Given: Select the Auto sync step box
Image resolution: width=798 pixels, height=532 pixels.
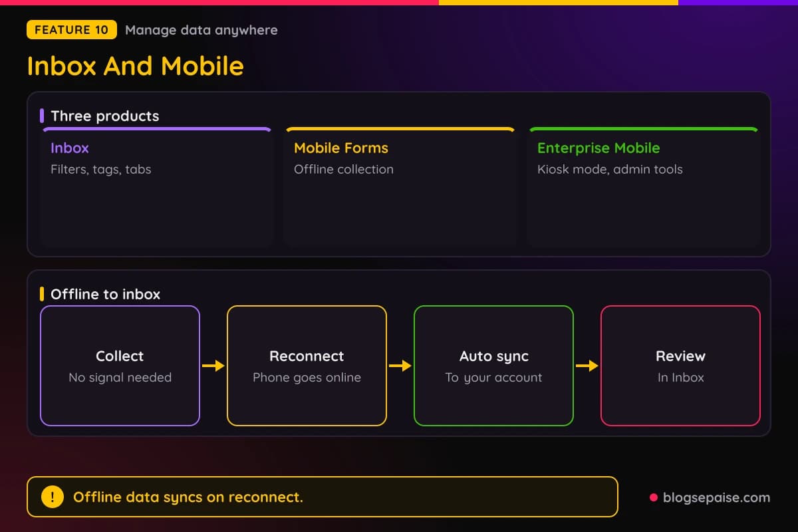Looking at the screenshot, I should (x=493, y=366).
